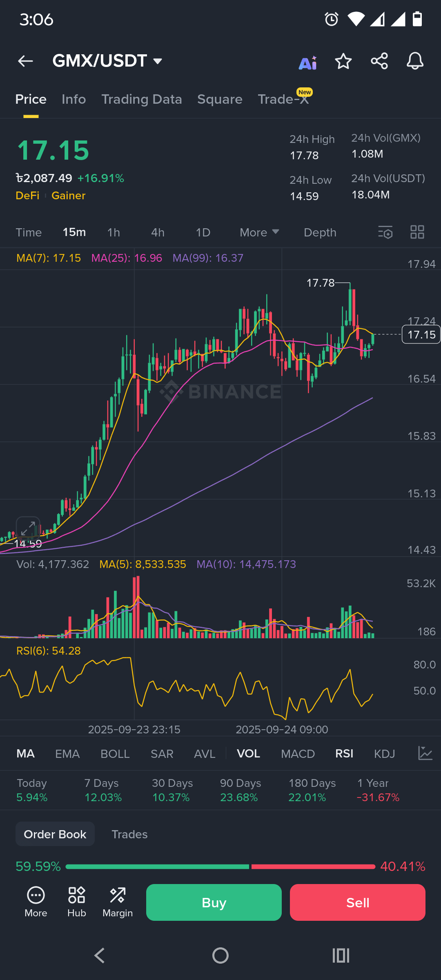
Task: Share this trading pair
Action: [x=379, y=61]
